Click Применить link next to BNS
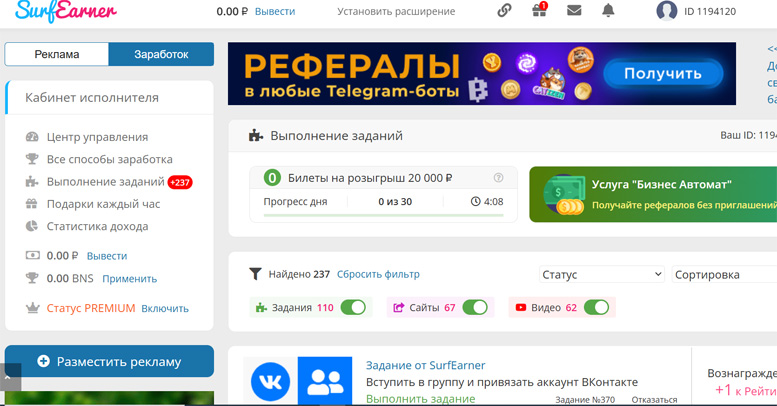777x406 pixels. click(129, 279)
